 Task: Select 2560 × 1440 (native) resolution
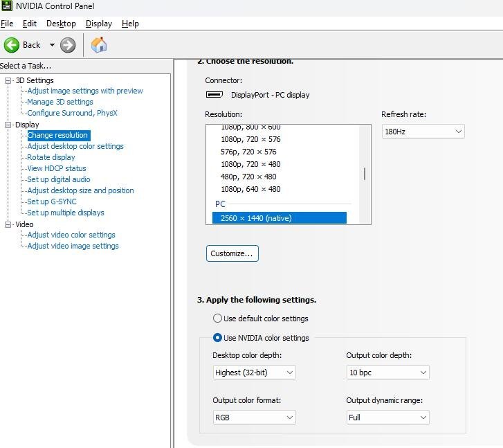point(280,218)
